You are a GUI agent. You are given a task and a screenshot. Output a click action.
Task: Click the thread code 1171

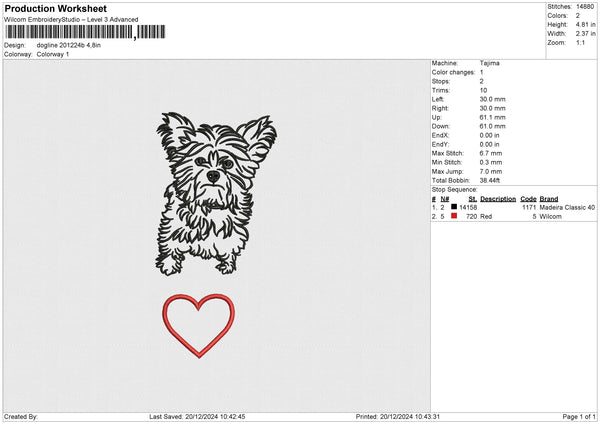[x=529, y=207]
